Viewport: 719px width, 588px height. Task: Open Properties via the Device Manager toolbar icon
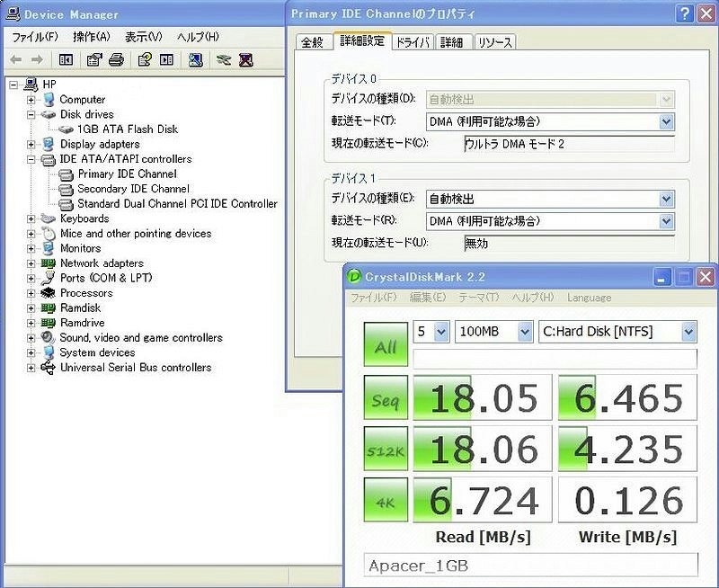pos(94,59)
